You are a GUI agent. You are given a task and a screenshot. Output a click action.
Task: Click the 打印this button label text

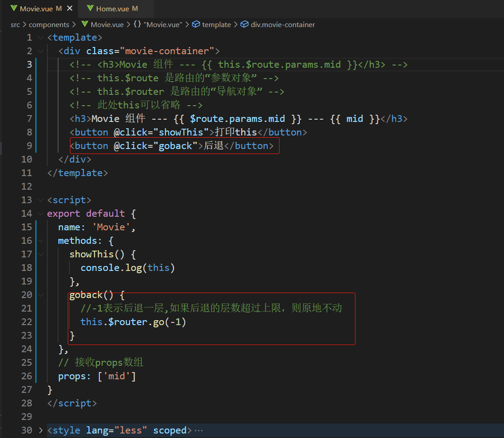click(236, 132)
